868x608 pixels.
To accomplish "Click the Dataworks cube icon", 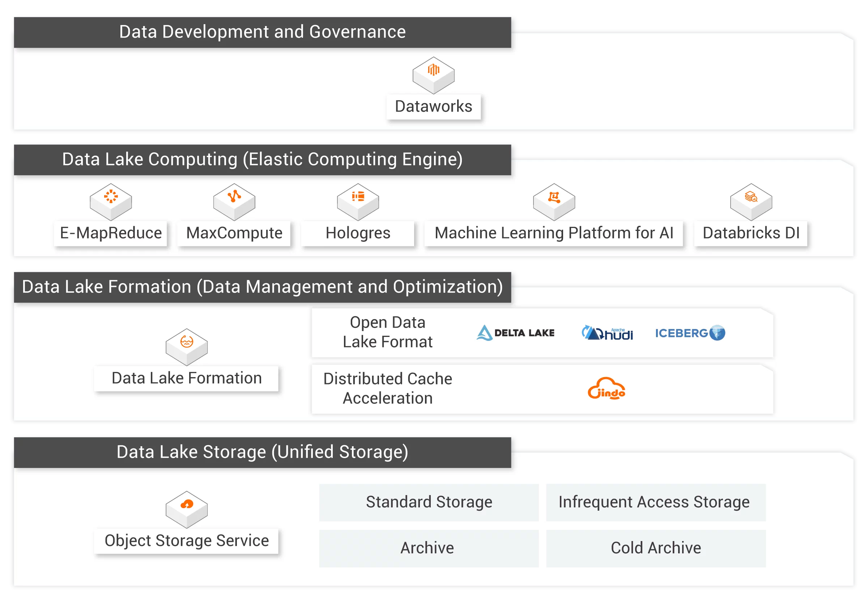I will [433, 75].
